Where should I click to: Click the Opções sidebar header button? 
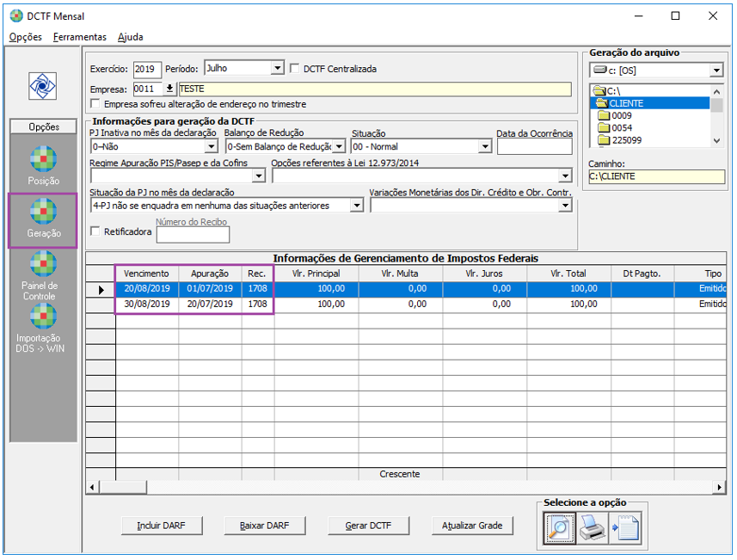point(43,126)
